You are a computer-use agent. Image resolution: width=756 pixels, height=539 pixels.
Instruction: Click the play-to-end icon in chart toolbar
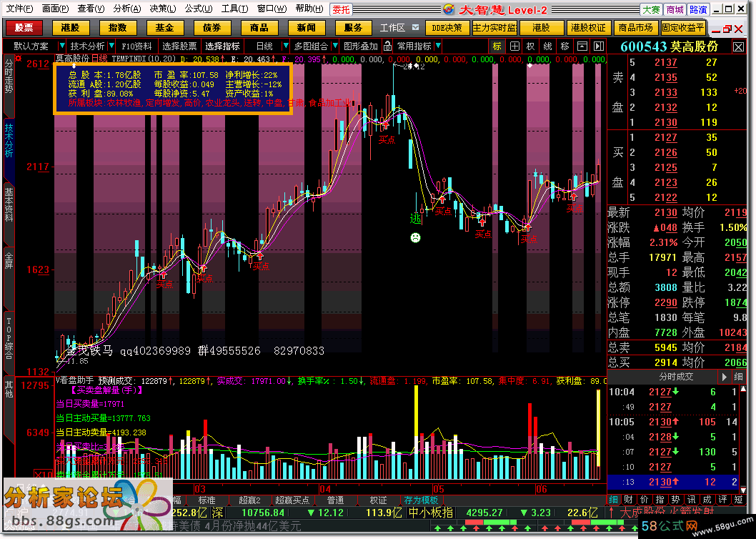pos(598,46)
